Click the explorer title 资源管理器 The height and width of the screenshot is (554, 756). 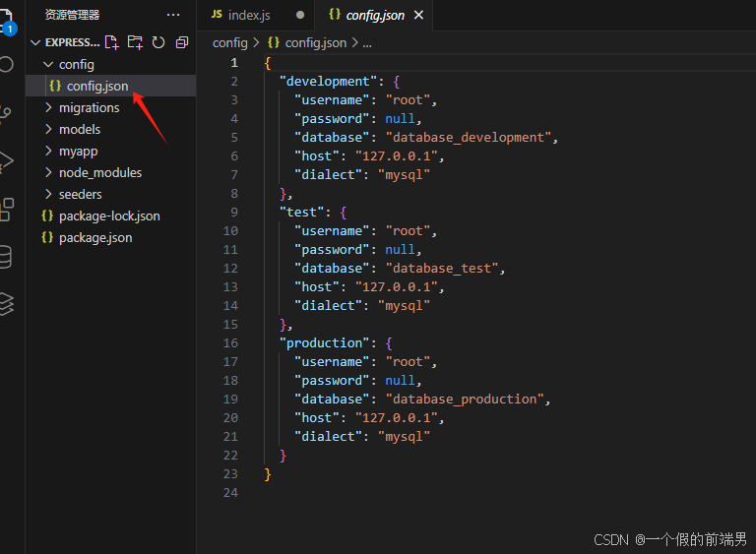(x=72, y=15)
